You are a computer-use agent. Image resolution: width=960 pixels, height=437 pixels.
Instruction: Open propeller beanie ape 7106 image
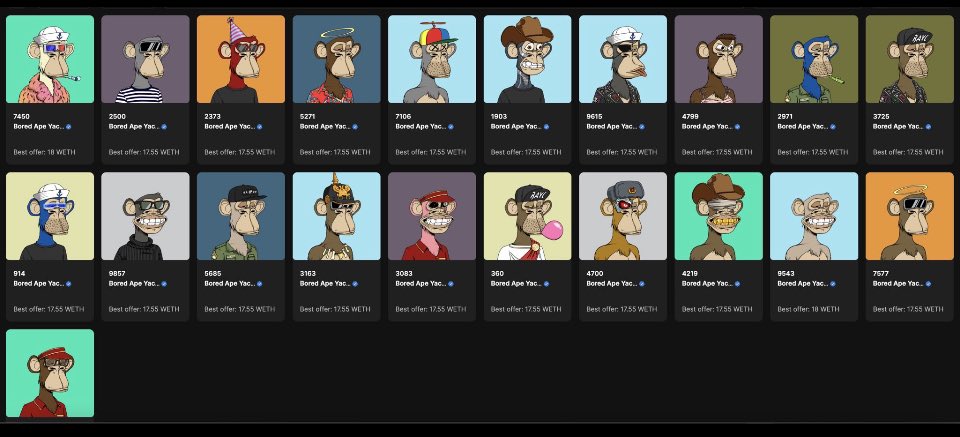point(432,59)
